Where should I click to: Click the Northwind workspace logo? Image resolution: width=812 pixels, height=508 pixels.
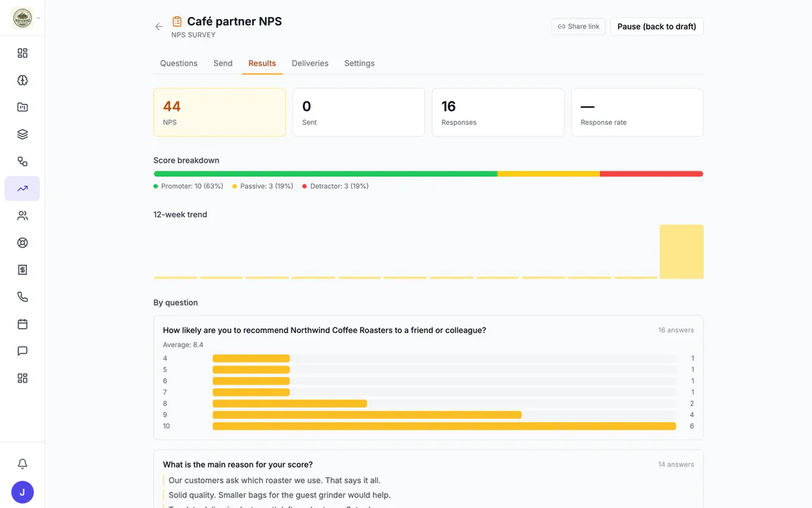[x=23, y=18]
